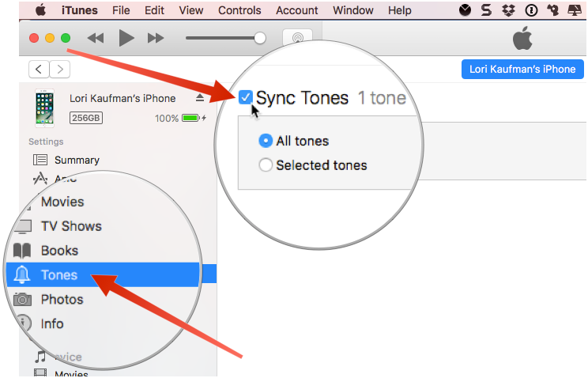Open the Account menu
This screenshot has width=588, height=378.
pyautogui.click(x=297, y=10)
